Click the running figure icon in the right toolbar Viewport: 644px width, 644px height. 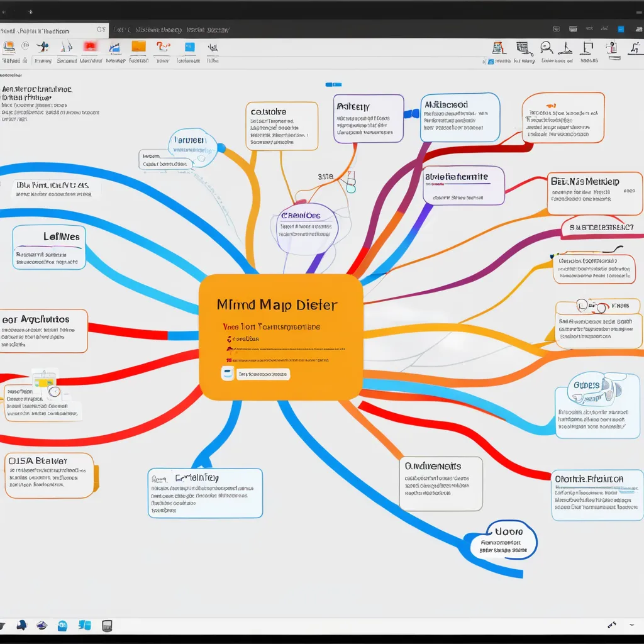coord(635,48)
